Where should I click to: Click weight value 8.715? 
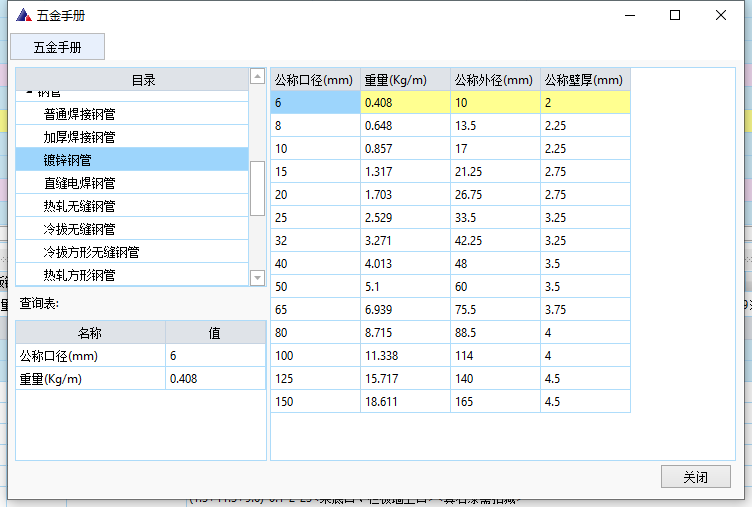point(405,333)
